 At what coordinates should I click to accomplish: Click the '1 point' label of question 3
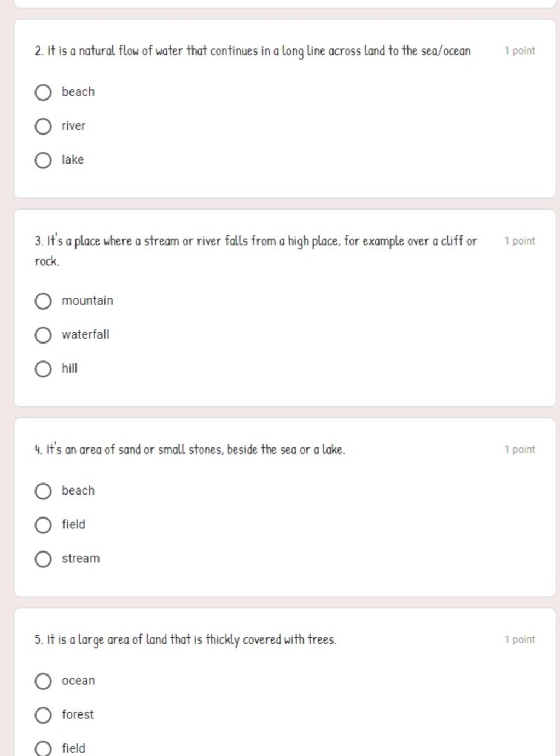(520, 241)
